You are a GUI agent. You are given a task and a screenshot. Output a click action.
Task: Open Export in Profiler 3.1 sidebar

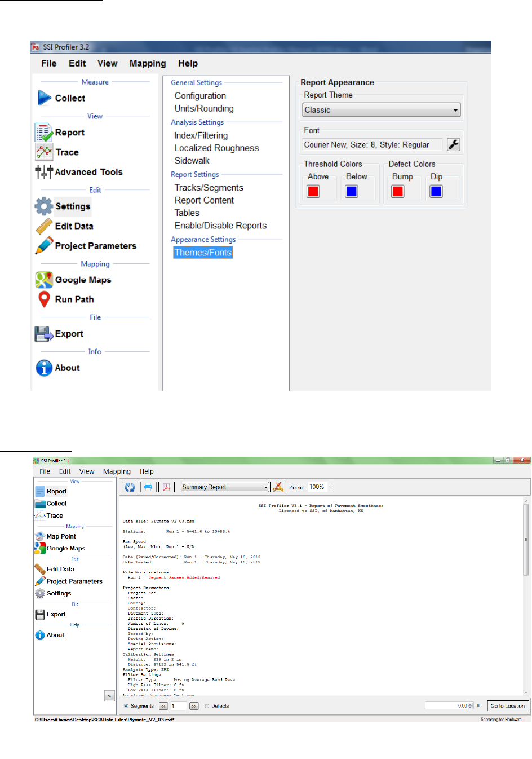(x=50, y=615)
